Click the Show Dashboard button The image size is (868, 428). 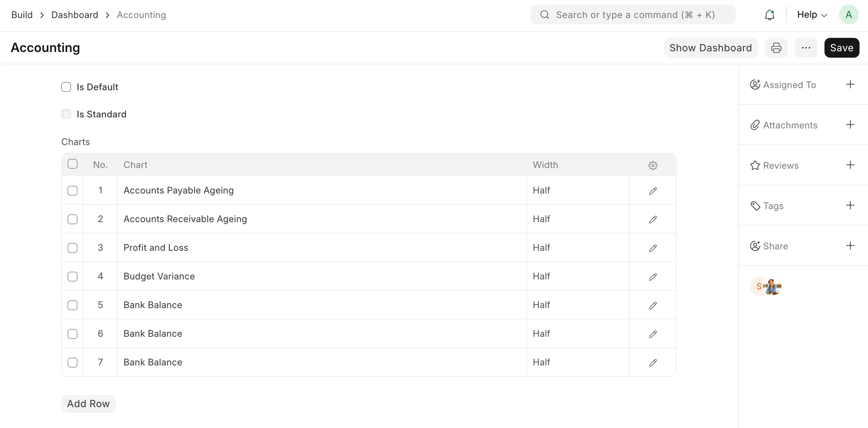click(710, 48)
